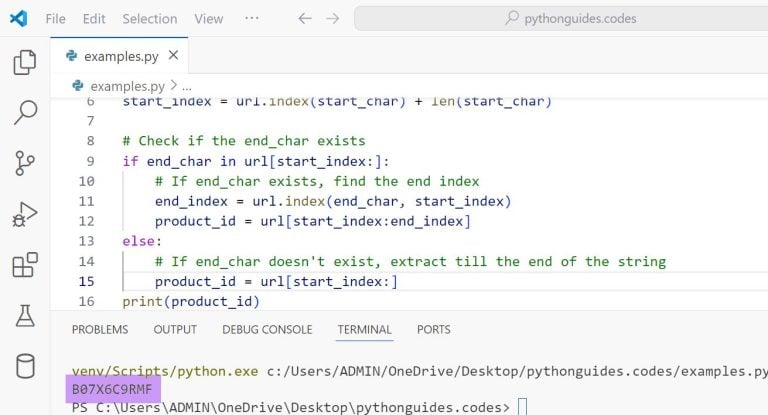Switch to the PORTS panel tab
This screenshot has width=768, height=415.
tap(433, 329)
